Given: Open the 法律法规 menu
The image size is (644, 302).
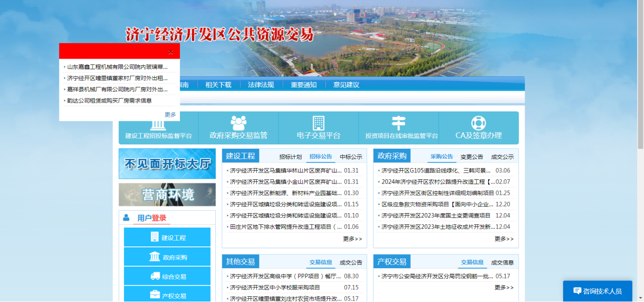Looking at the screenshot, I should pyautogui.click(x=261, y=85).
